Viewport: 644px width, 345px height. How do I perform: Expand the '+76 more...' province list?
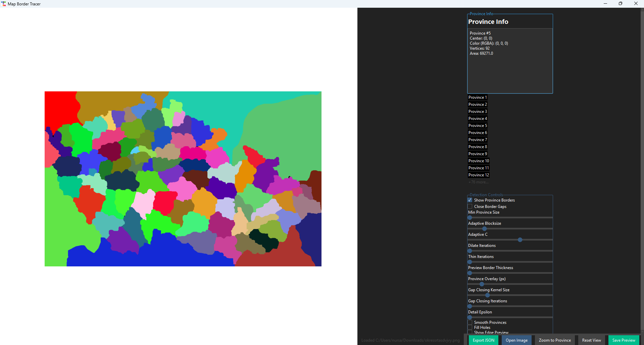[x=478, y=182]
